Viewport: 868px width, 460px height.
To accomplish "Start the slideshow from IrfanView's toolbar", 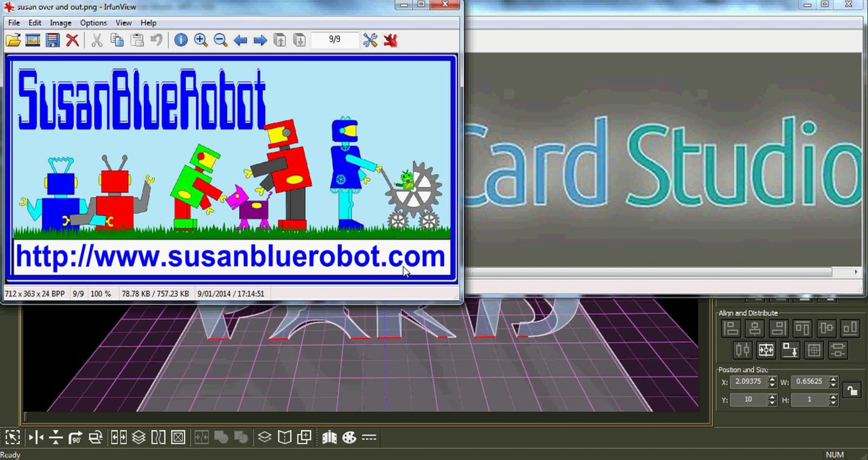I will [x=33, y=40].
